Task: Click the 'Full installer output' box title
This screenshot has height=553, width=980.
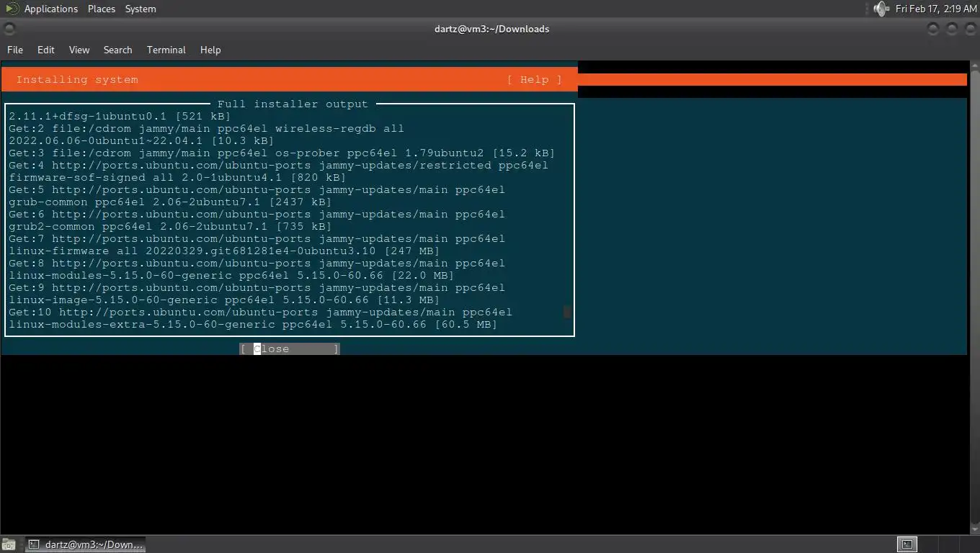Action: 293,104
